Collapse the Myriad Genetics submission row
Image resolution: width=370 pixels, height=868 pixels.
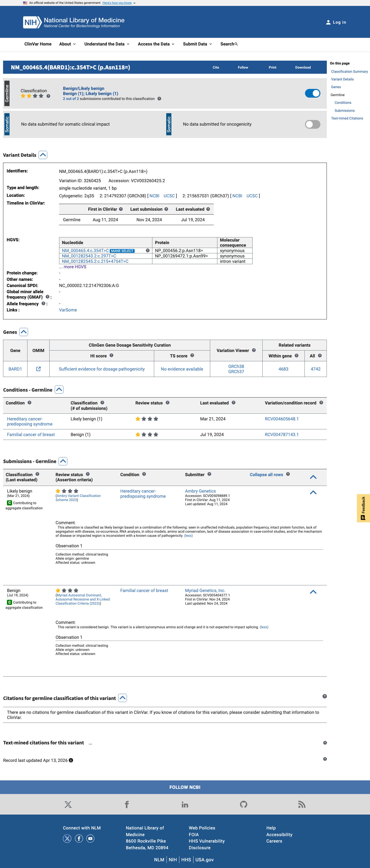[313, 592]
